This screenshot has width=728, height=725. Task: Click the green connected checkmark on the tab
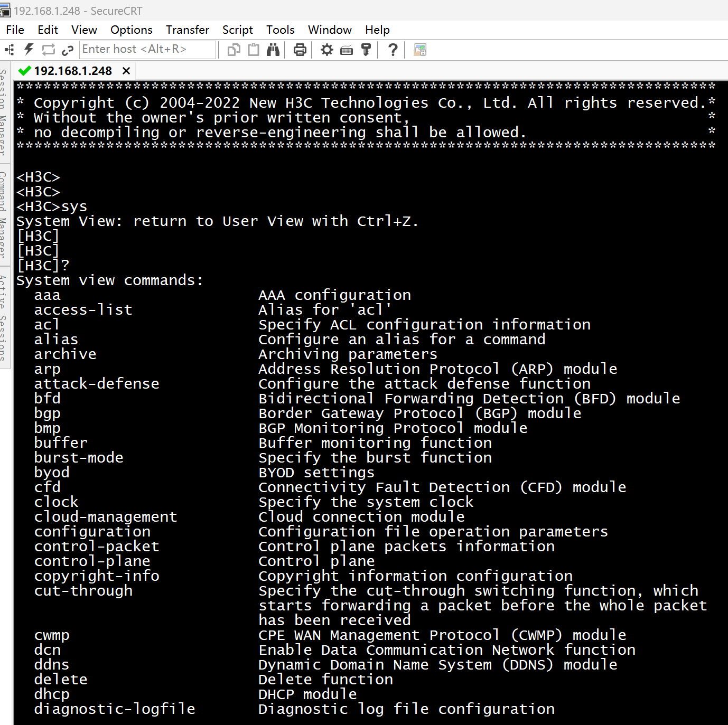pyautogui.click(x=24, y=71)
